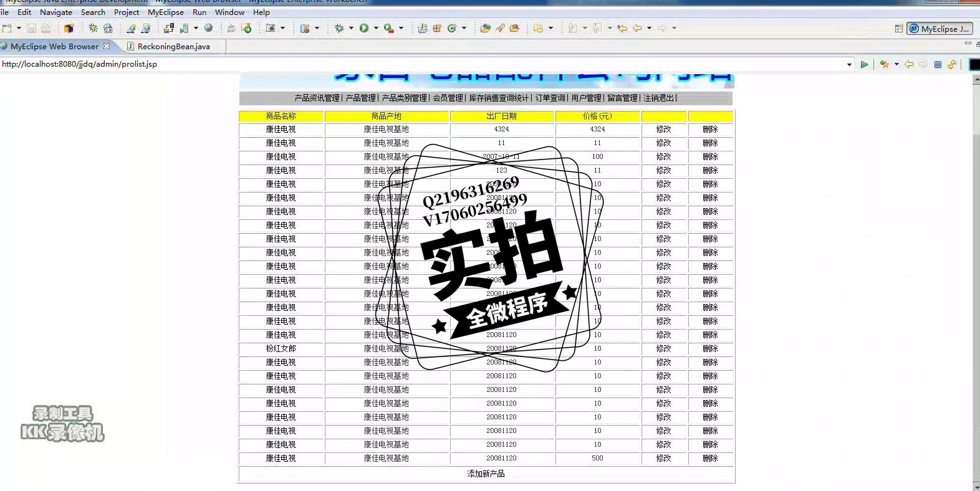Open the Navigate menu

(56, 12)
